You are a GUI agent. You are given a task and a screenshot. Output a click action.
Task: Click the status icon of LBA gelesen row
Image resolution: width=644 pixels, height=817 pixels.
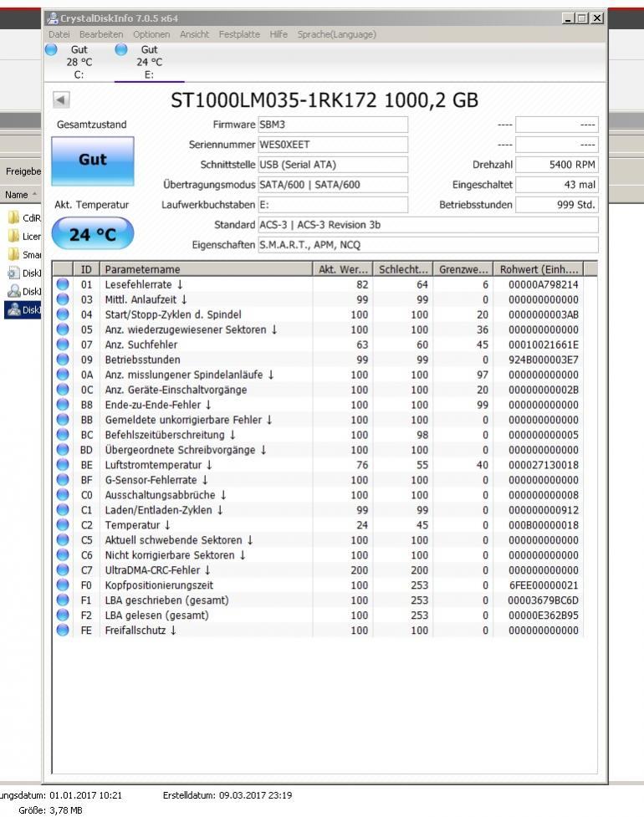click(63, 615)
